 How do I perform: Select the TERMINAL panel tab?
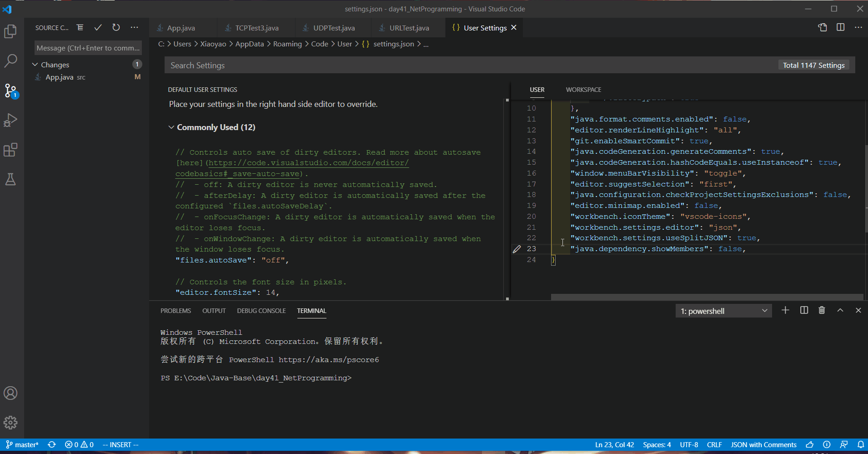[311, 311]
